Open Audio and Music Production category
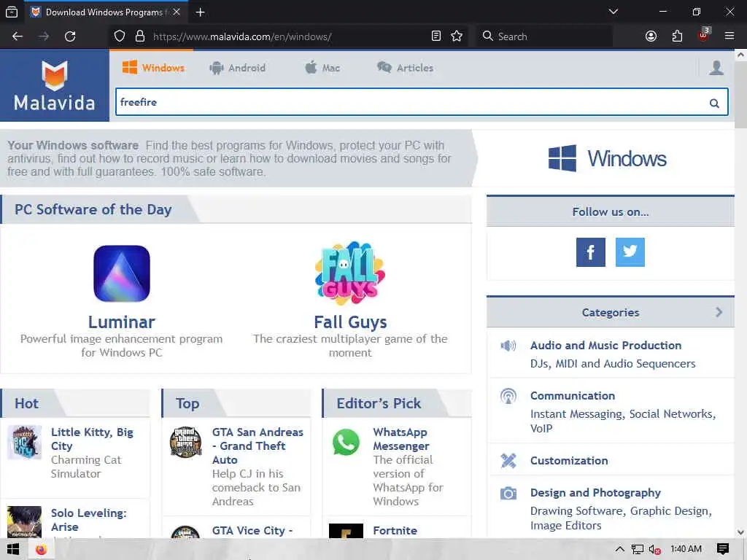747x560 pixels. [x=605, y=345]
